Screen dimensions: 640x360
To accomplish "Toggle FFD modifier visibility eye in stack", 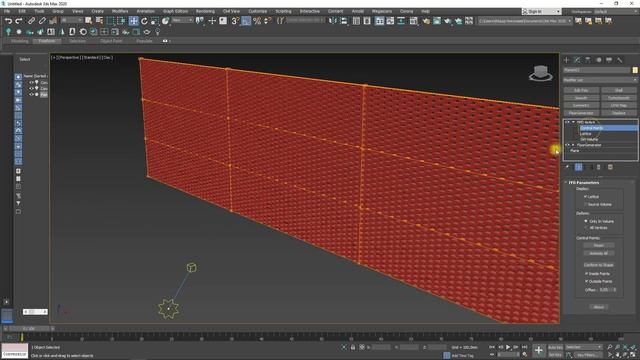I will coord(567,122).
